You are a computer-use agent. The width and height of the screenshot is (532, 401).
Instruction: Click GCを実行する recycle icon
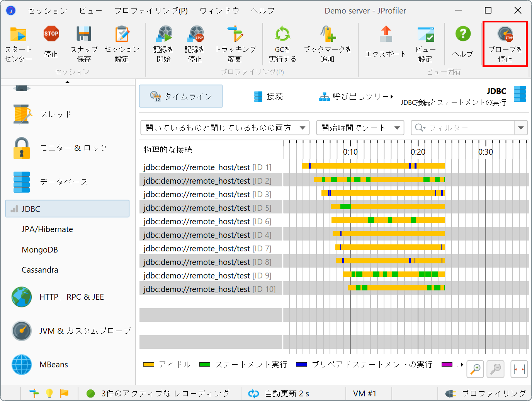coord(282,34)
